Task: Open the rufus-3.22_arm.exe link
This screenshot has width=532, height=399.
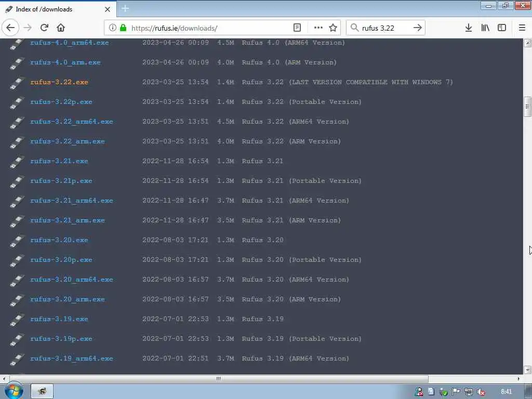Action: (x=68, y=141)
